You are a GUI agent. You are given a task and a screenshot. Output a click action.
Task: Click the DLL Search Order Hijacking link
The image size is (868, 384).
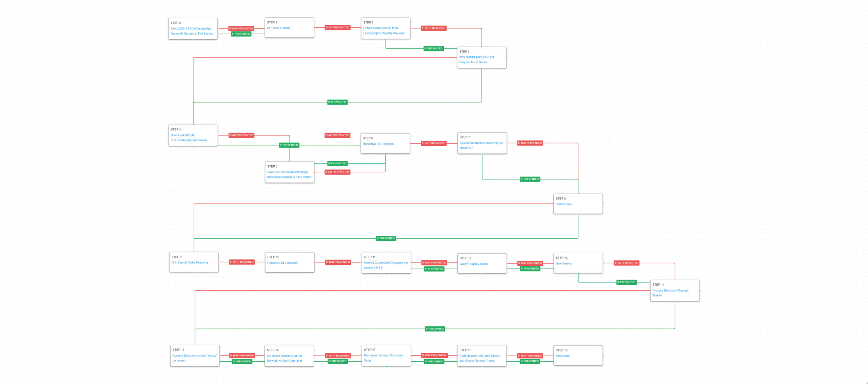tap(190, 262)
